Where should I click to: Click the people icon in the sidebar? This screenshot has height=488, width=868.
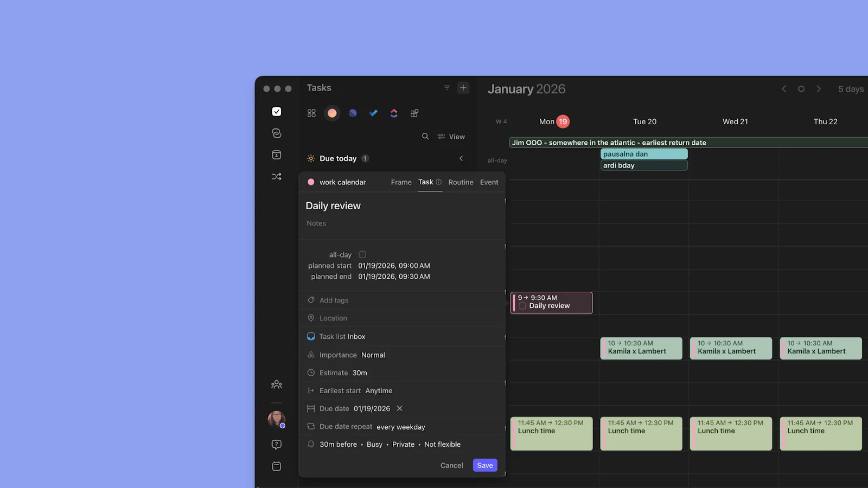(277, 384)
